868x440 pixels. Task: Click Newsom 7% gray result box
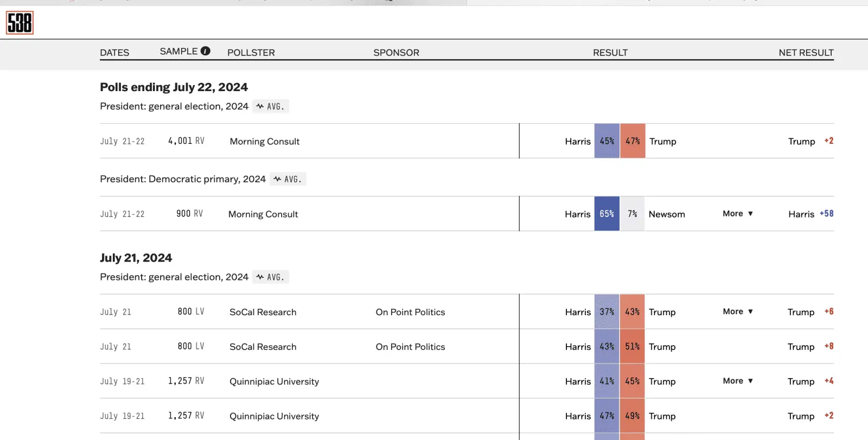pyautogui.click(x=632, y=214)
